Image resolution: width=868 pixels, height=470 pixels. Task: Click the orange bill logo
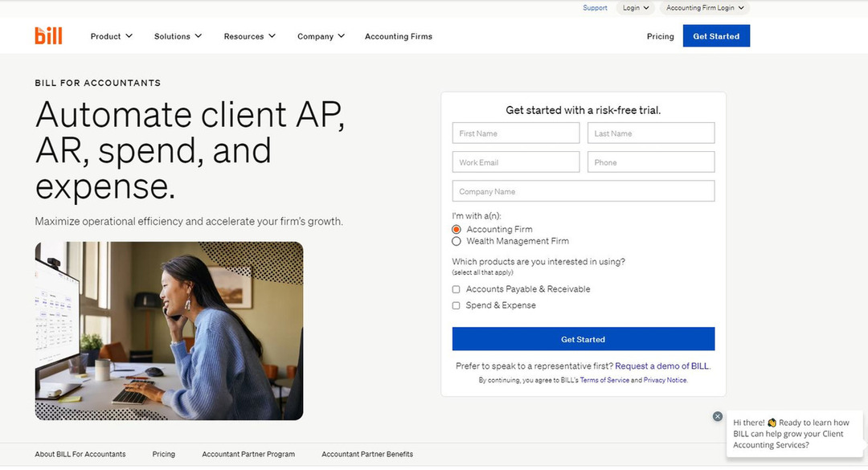pos(49,35)
